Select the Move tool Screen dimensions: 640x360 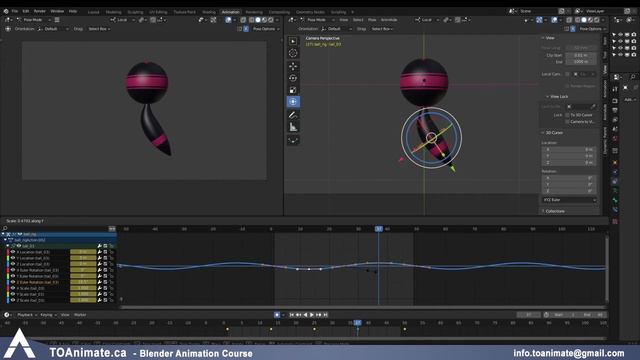pos(293,66)
